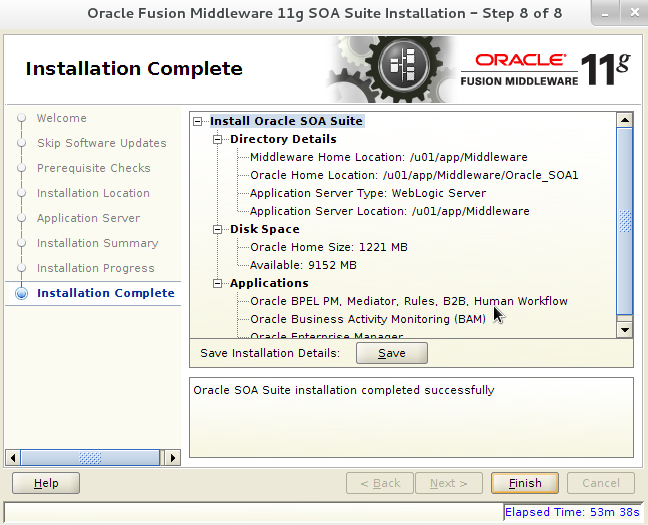Click the gear banner graphic
This screenshot has height=525, width=648.
pyautogui.click(x=393, y=69)
